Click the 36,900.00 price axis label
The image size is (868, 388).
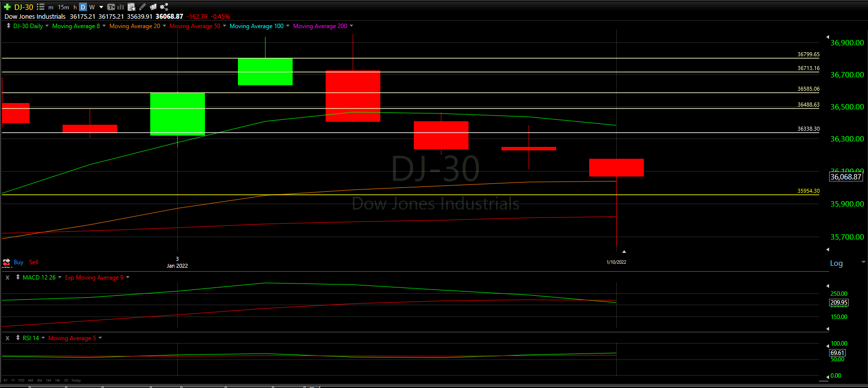847,43
